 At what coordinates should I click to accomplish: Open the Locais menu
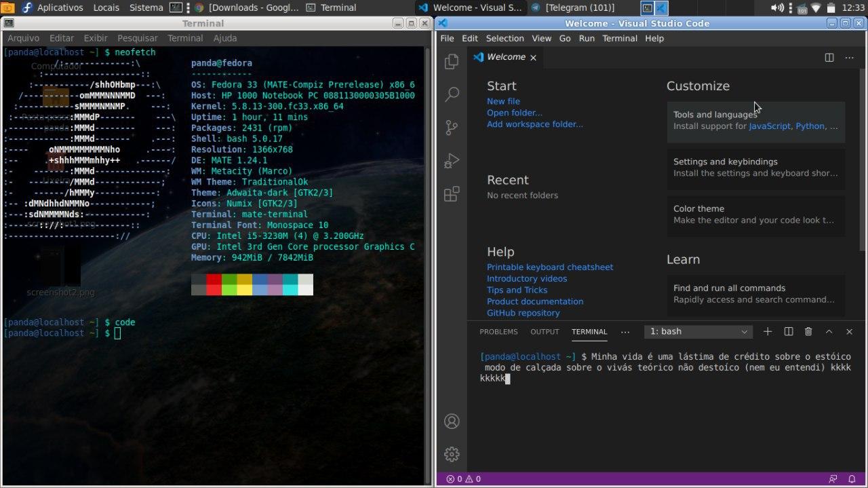[106, 7]
